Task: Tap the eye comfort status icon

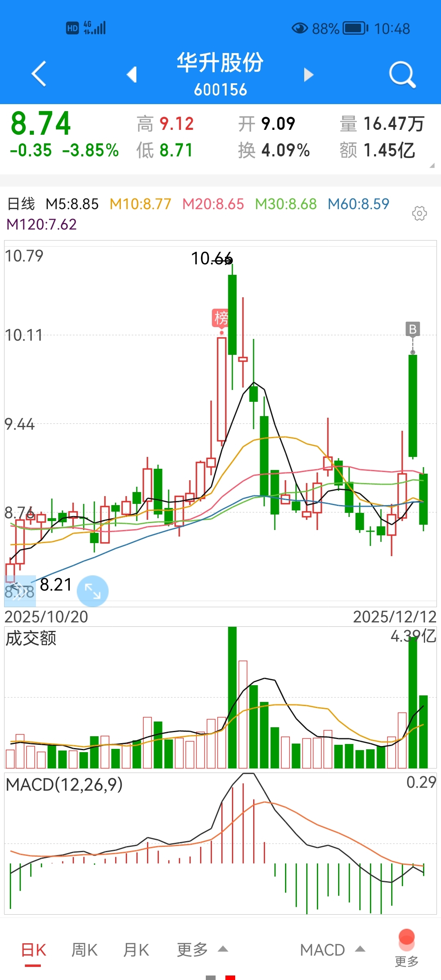Action: (300, 28)
